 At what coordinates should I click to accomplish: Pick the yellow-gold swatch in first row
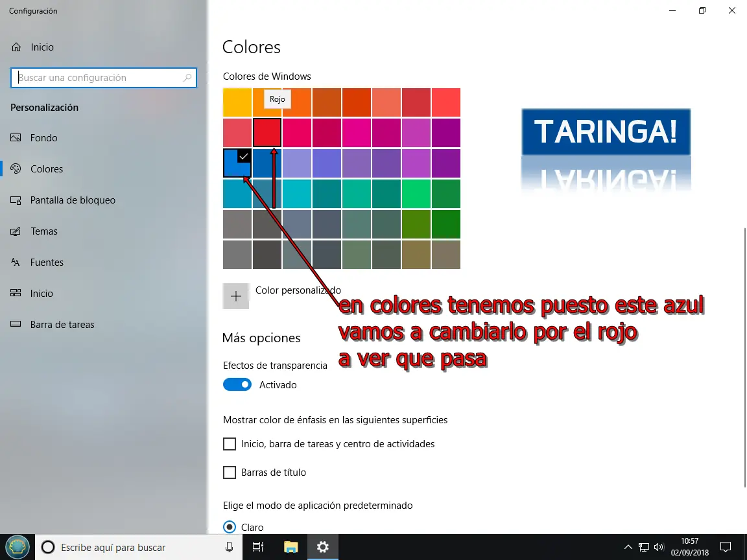click(x=237, y=102)
